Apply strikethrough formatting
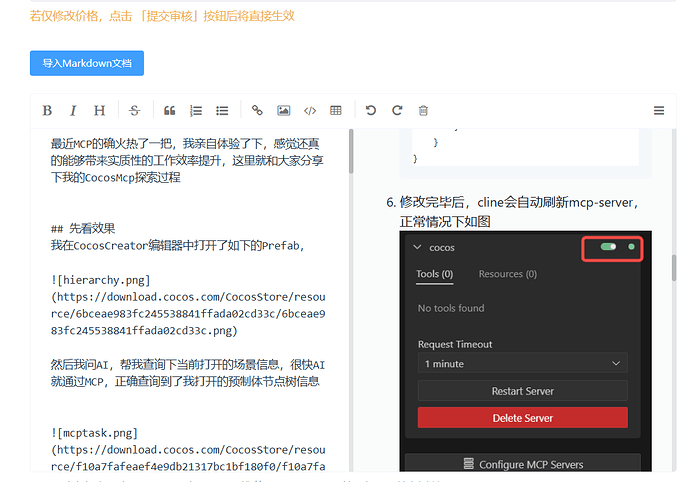690x482 pixels. click(x=135, y=110)
